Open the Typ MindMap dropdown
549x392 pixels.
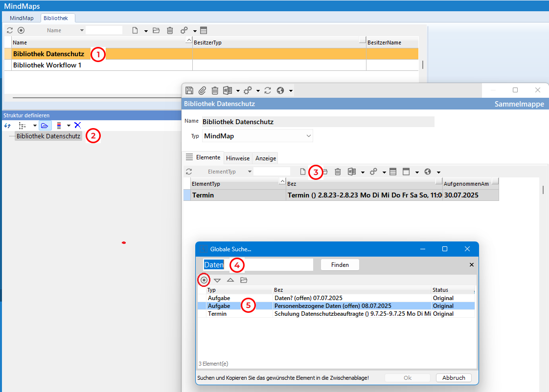tap(308, 135)
